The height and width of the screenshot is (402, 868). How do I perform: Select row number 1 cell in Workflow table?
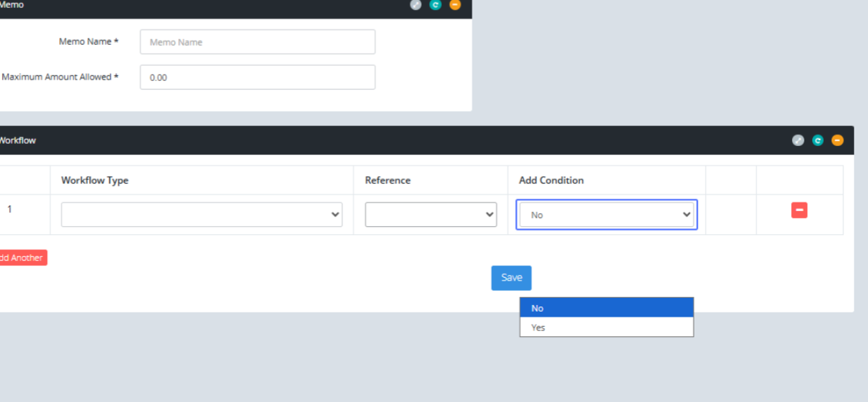coord(10,210)
